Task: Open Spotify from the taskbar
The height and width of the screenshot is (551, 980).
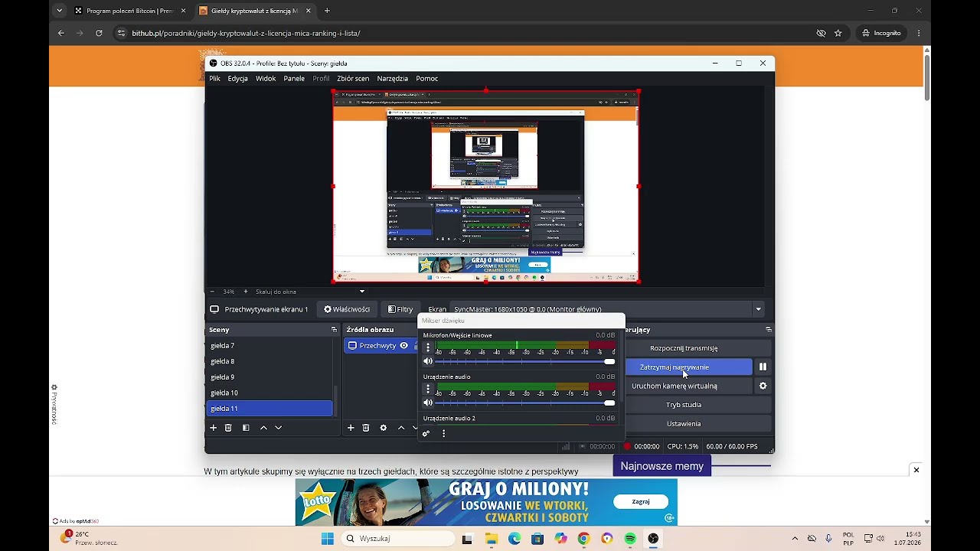Action: (630, 539)
